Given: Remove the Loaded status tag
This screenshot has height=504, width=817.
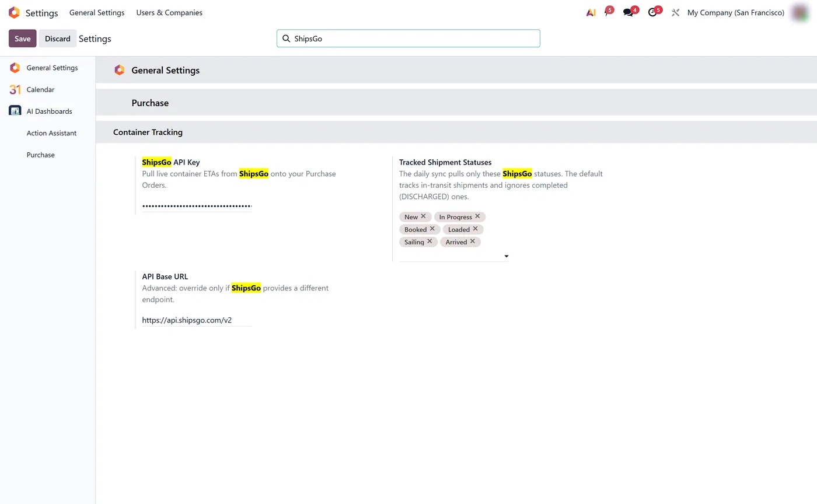Looking at the screenshot, I should pyautogui.click(x=475, y=229).
